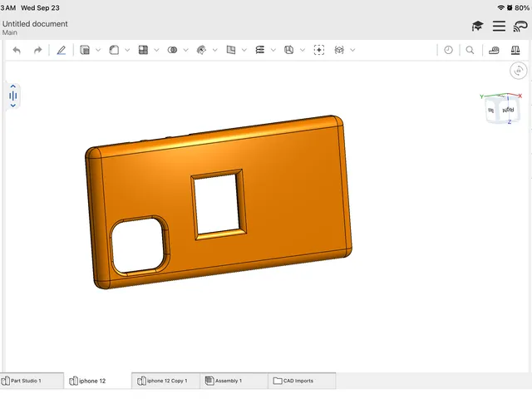Expand the feature list panel handle

click(13, 96)
